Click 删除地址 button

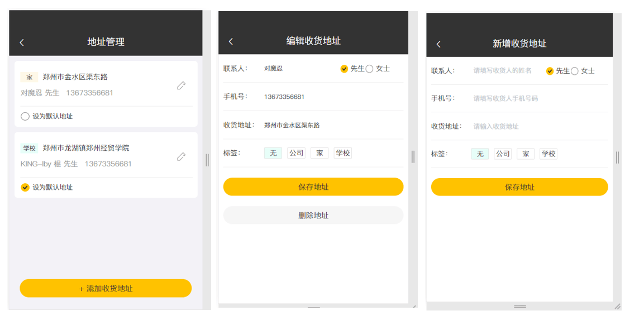click(313, 216)
